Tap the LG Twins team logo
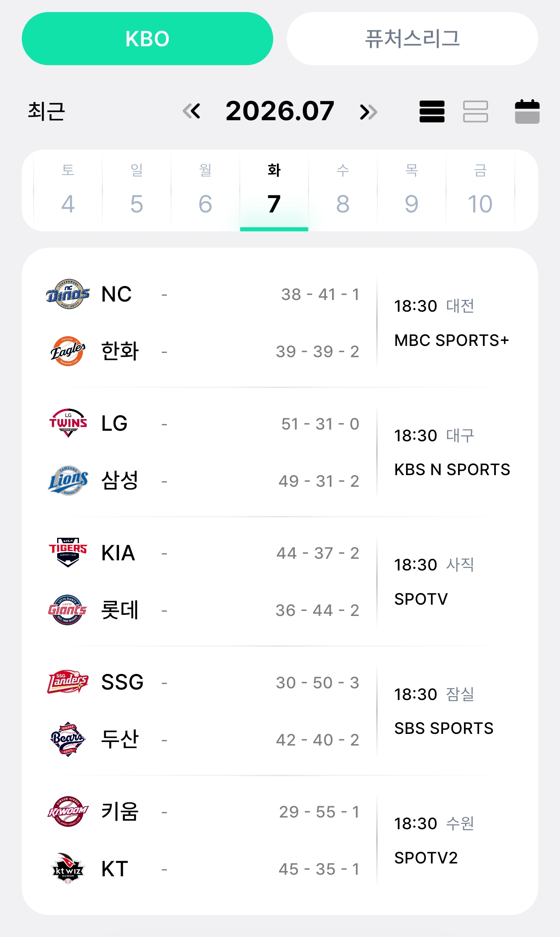 coord(68,423)
